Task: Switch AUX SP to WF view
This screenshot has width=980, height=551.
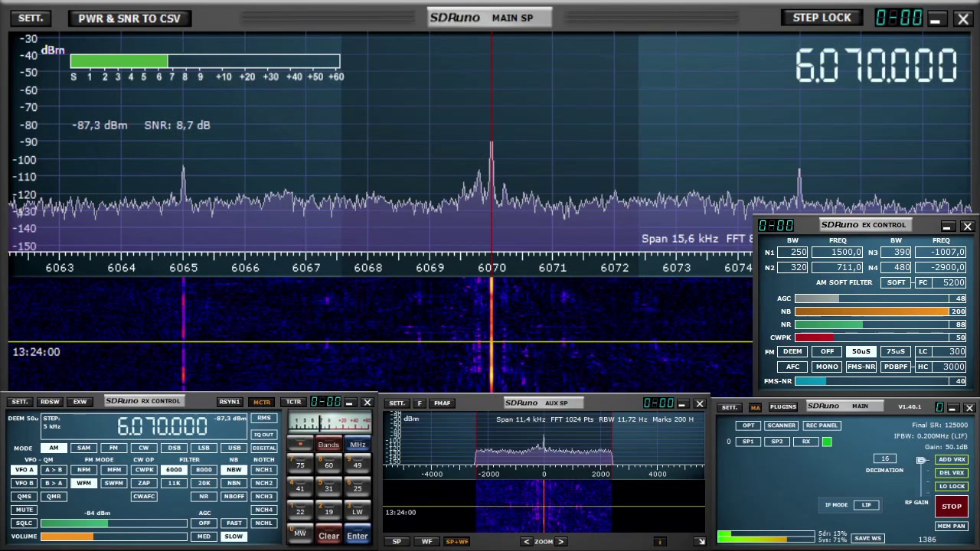Action: 426,542
